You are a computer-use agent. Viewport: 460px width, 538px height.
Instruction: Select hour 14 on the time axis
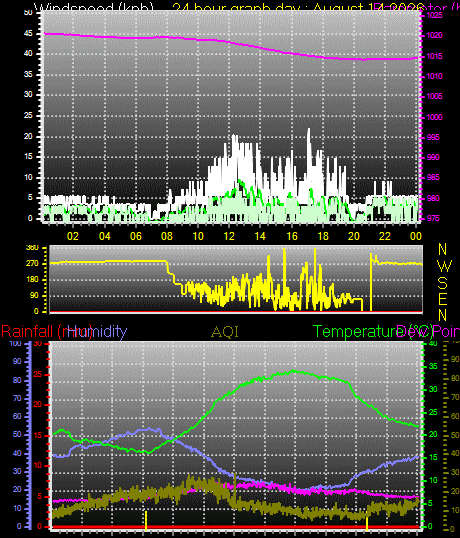[260, 236]
